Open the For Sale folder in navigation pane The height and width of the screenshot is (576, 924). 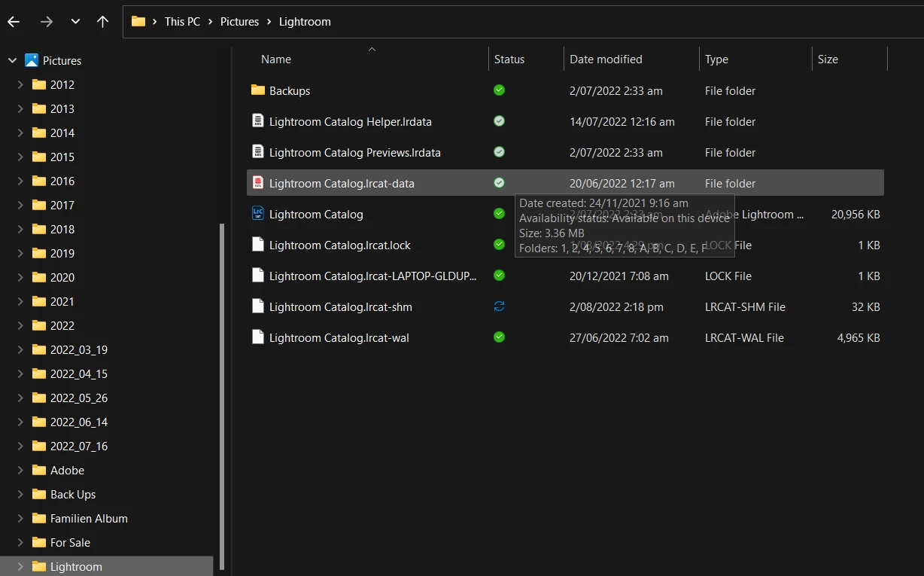70,543
